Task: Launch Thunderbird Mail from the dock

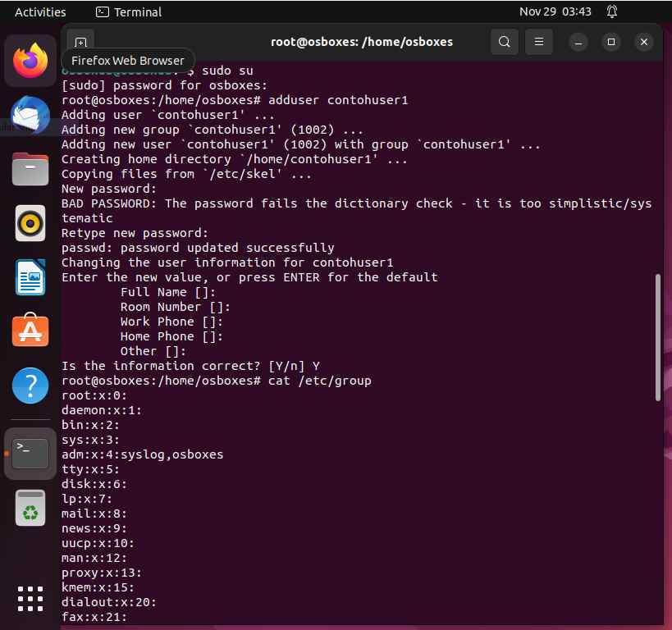Action: (30, 115)
